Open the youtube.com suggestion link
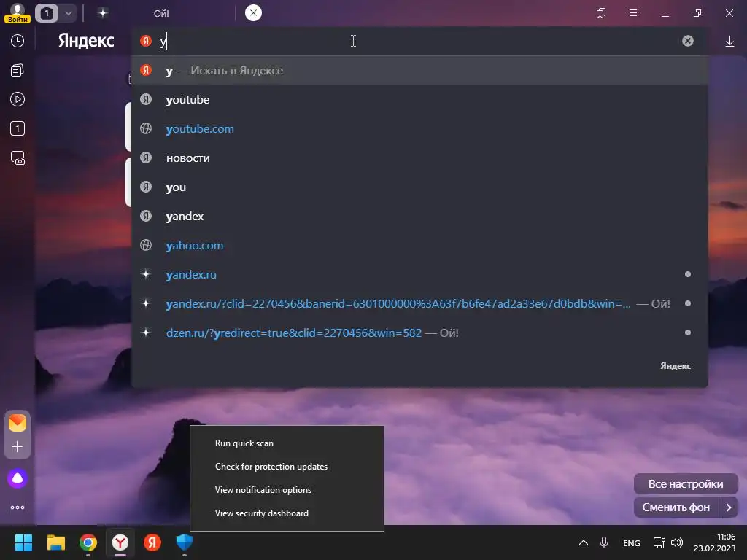Screen dimensions: 747x560 point(419,129)
